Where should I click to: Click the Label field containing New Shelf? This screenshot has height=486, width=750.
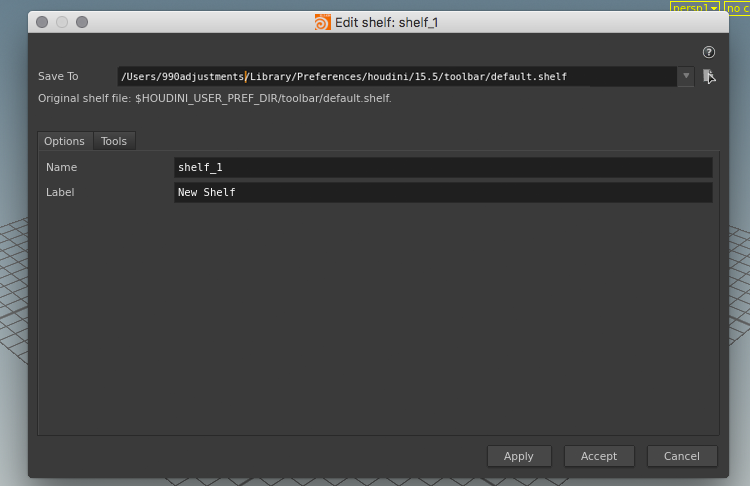(x=443, y=192)
